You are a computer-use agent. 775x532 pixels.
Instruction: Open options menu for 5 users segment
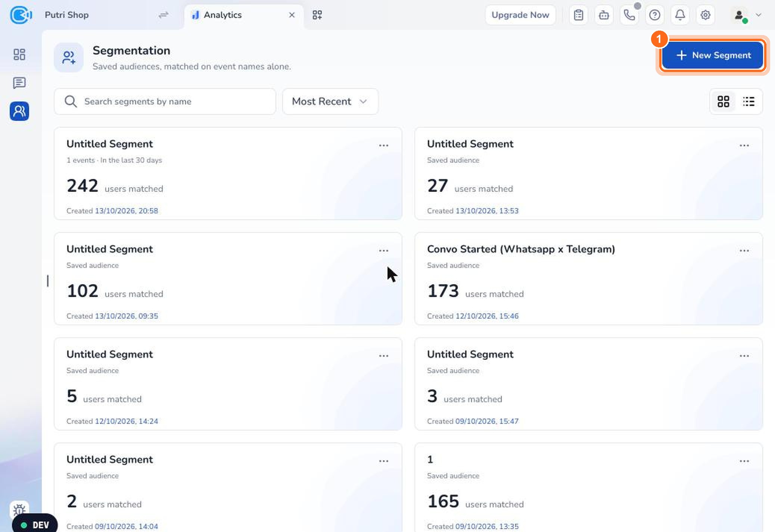pyautogui.click(x=384, y=356)
